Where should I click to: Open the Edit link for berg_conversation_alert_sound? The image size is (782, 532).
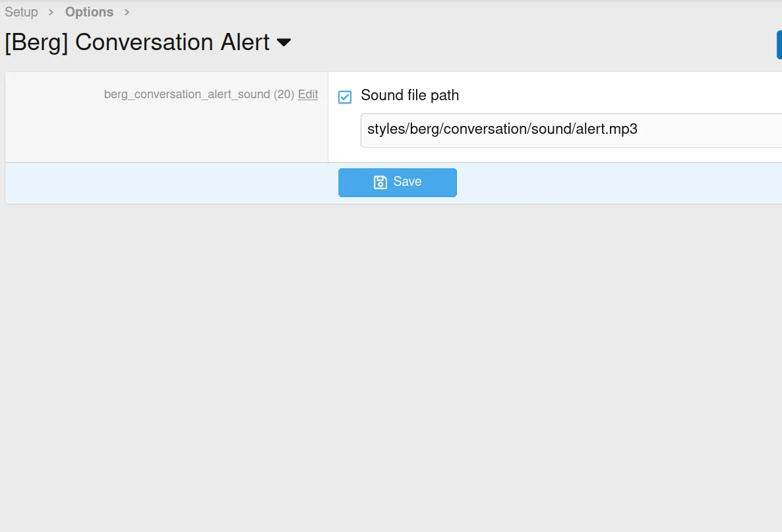308,94
